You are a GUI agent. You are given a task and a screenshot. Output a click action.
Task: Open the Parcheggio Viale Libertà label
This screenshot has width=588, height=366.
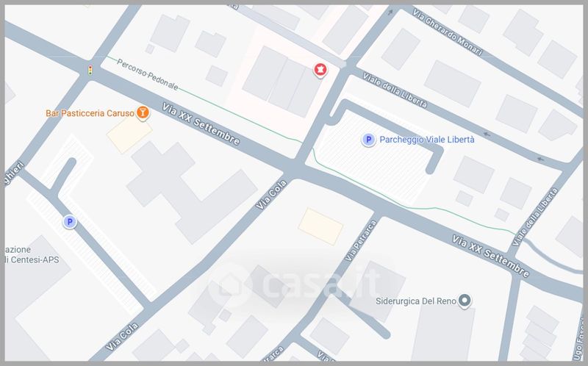pos(427,140)
